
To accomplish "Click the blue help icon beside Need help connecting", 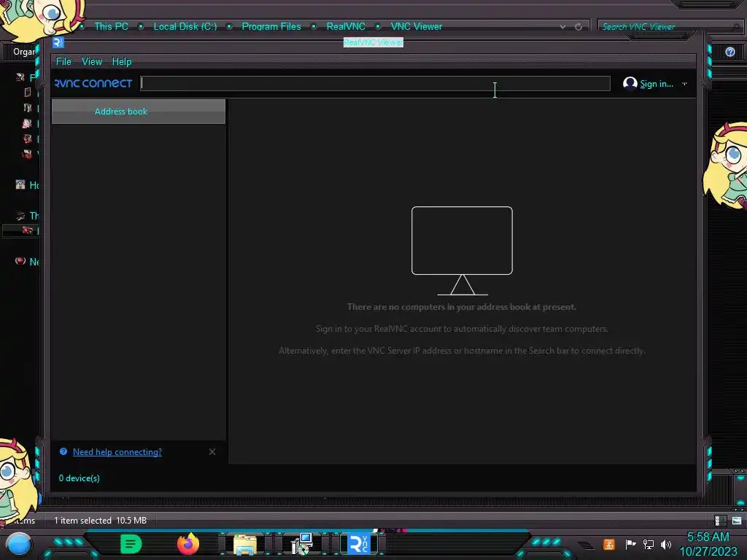I will (63, 451).
